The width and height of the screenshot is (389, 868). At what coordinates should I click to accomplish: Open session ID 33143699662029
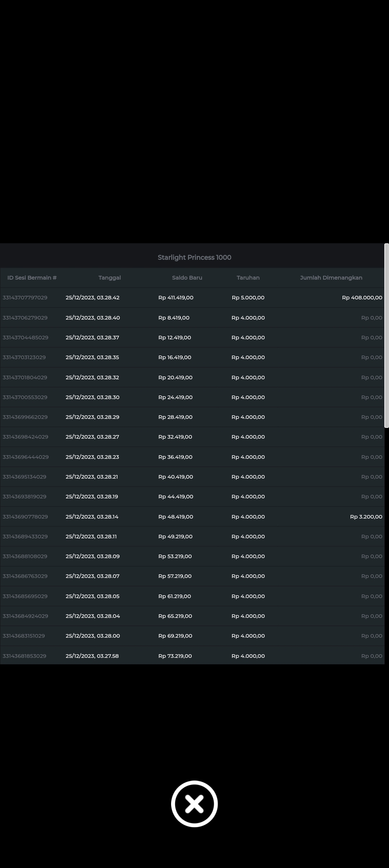pyautogui.click(x=25, y=417)
